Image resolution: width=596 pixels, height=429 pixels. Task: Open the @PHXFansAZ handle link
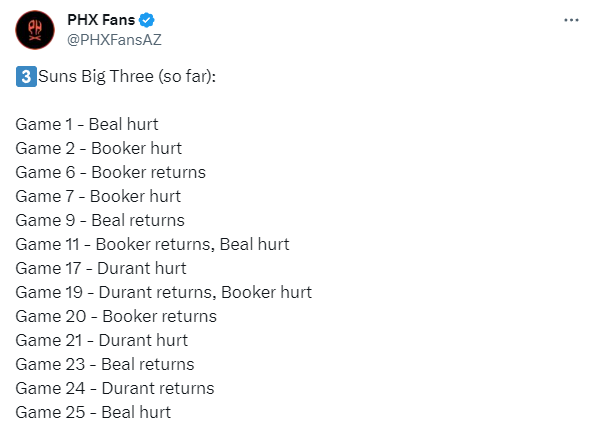click(114, 40)
